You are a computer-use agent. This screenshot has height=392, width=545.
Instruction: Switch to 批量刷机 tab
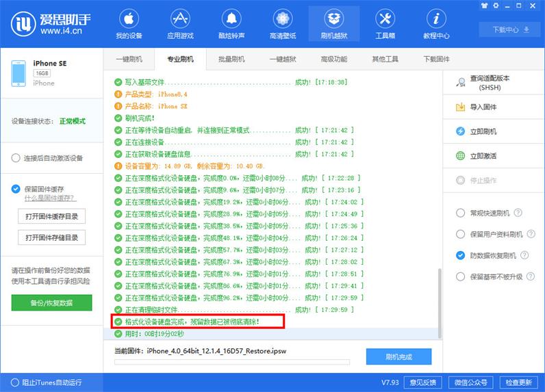[x=231, y=59]
